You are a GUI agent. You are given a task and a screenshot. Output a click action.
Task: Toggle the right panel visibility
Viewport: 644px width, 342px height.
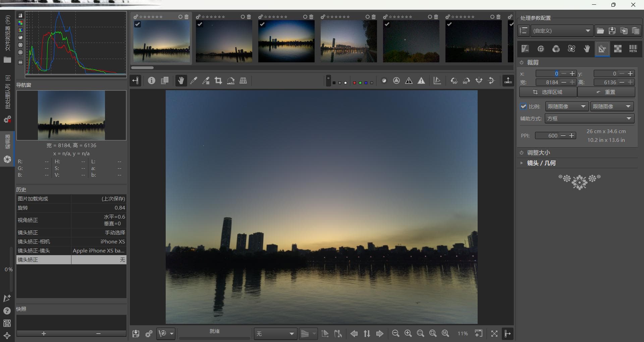(x=508, y=334)
